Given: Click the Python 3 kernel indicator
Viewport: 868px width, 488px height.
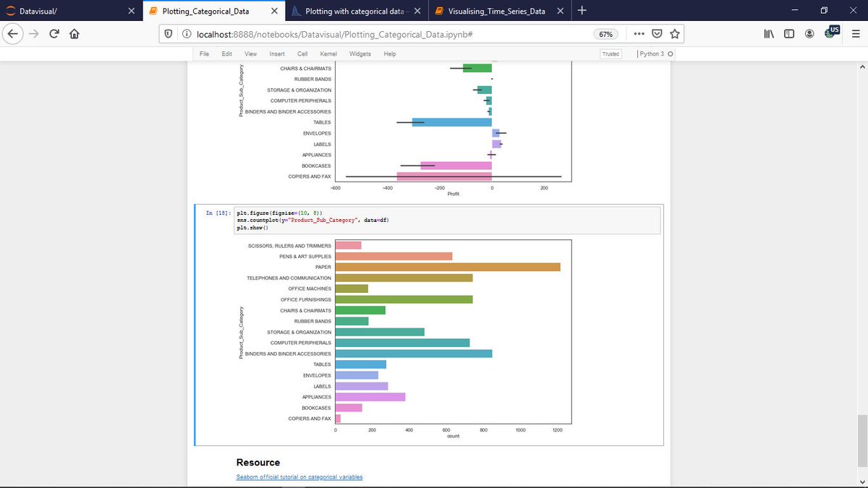Looking at the screenshot, I should 652,53.
